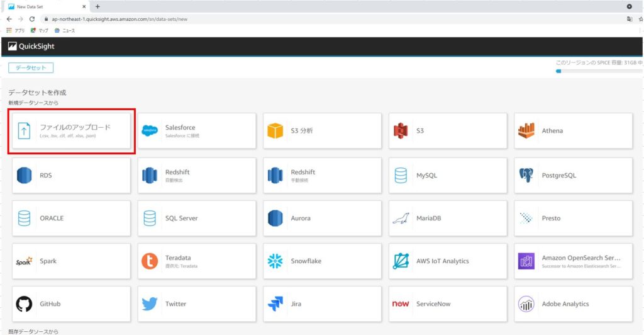Pick the Redshift 手動接続 icon
Screen dimensions: 644x335
(x=275, y=175)
